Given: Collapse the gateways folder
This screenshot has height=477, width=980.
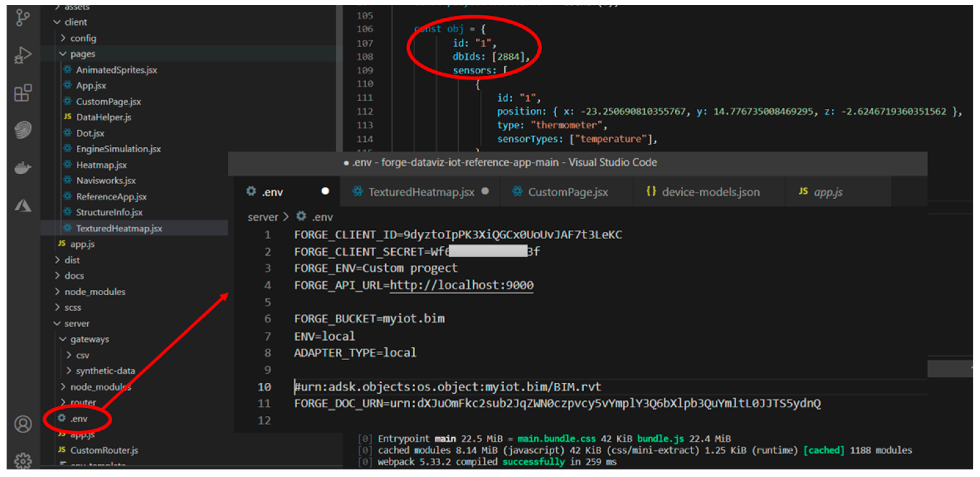Looking at the screenshot, I should point(89,339).
